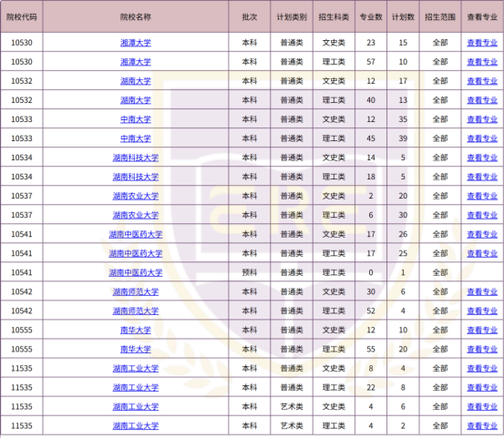Image resolution: width=504 pixels, height=439 pixels.
Task: Click 查看专业 for 湖南工业大学 普通类 理工类
Action: click(x=482, y=388)
